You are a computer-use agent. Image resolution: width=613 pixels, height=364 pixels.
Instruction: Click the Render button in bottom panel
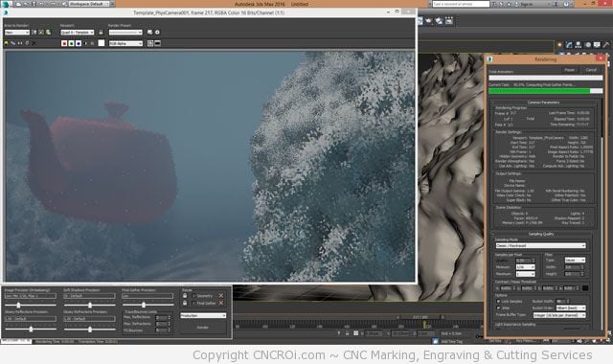coord(203,328)
